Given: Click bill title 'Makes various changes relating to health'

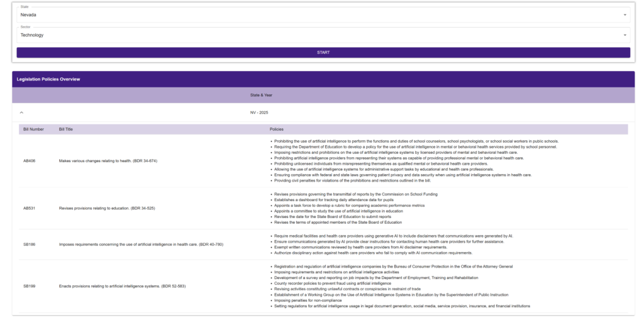Looking at the screenshot, I should pyautogui.click(x=108, y=161).
